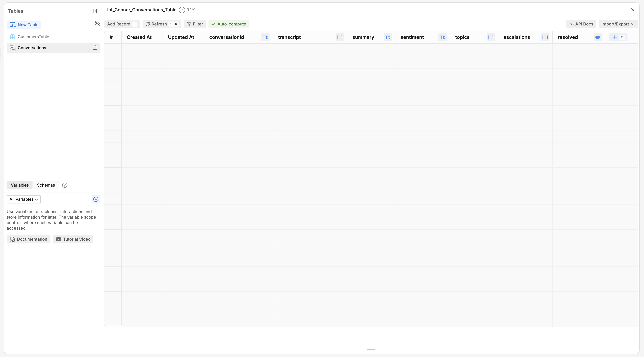Click the bottom panel resize handle

[371, 349]
